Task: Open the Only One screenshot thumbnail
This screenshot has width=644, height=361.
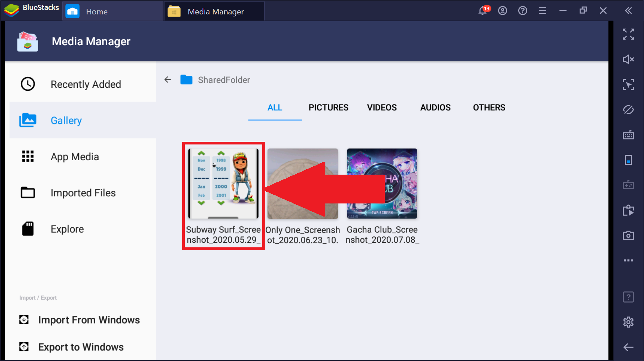Action: coord(303,184)
